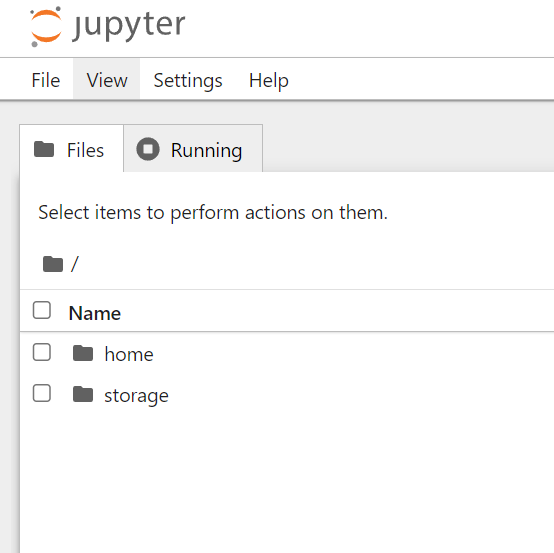Check the box for the storage folder
Viewport: 554px width, 553px height.
coord(42,393)
